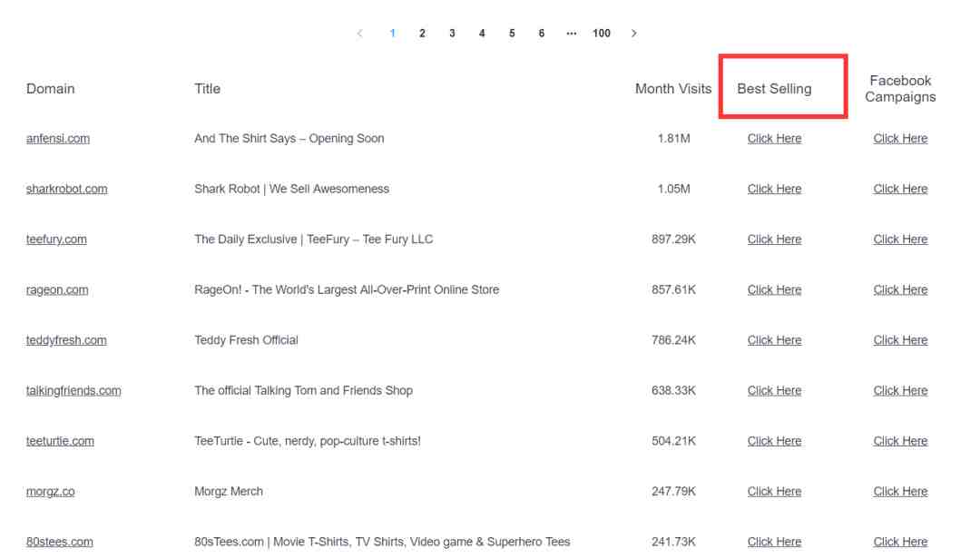Open the teefury.com domain link
The height and width of the screenshot is (558, 980).
pos(56,240)
